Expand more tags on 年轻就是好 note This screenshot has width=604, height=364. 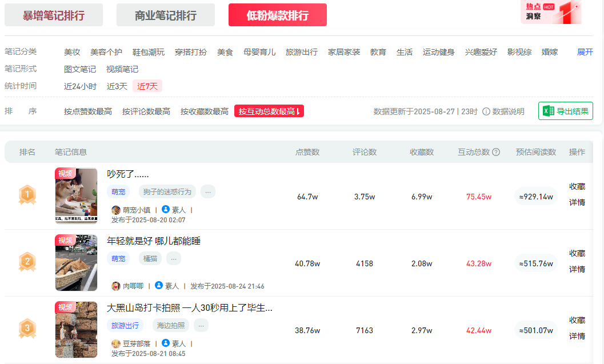[x=174, y=258]
